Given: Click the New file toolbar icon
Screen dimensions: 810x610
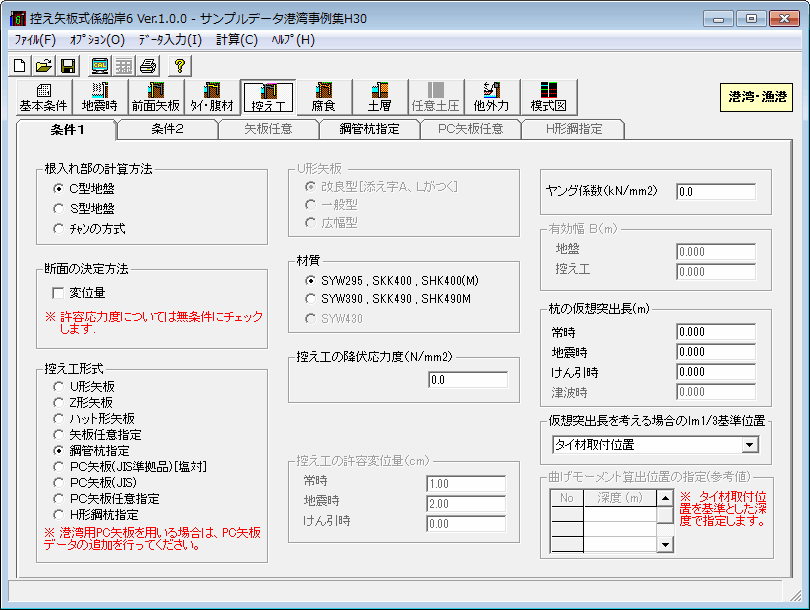Looking at the screenshot, I should point(20,66).
